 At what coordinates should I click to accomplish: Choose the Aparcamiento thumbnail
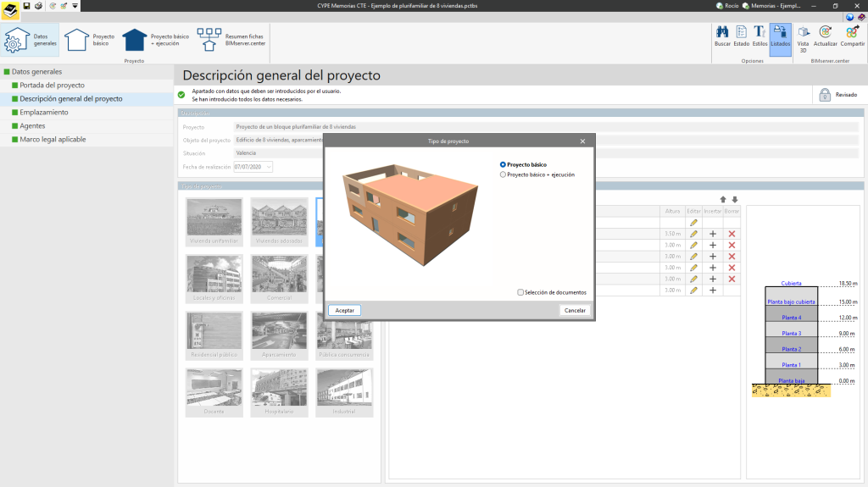pyautogui.click(x=279, y=336)
